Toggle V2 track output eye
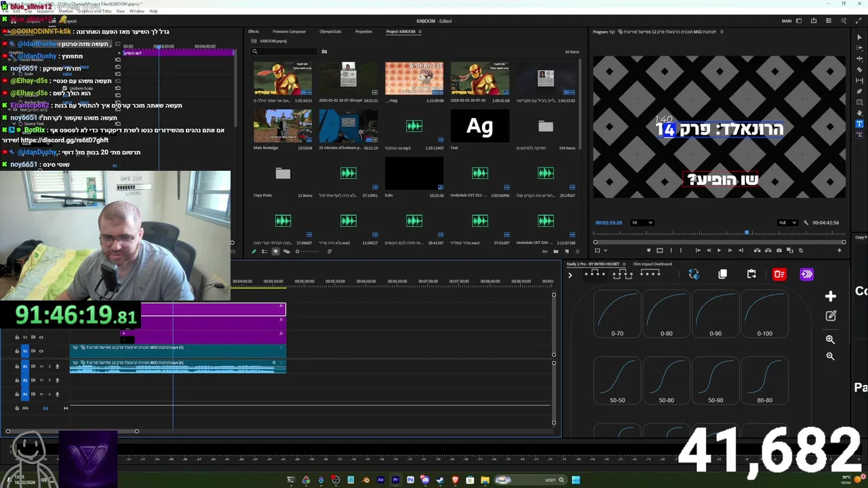The image size is (868, 488). pyautogui.click(x=41, y=337)
